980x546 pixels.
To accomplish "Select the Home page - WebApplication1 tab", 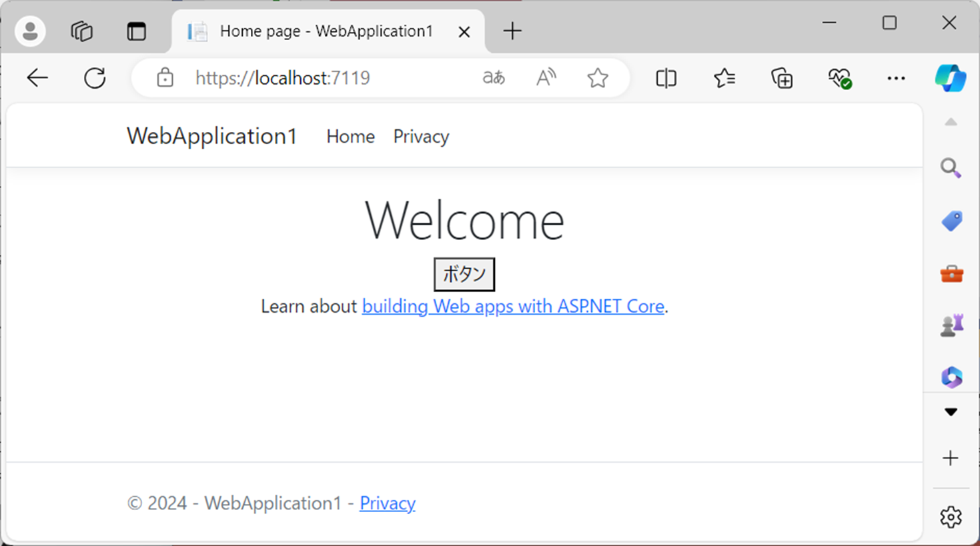I will tap(327, 31).
